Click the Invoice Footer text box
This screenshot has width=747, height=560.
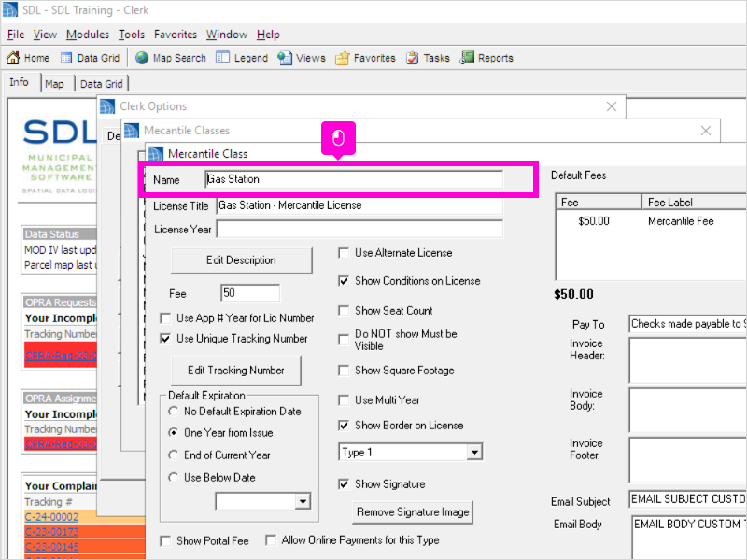point(687,460)
